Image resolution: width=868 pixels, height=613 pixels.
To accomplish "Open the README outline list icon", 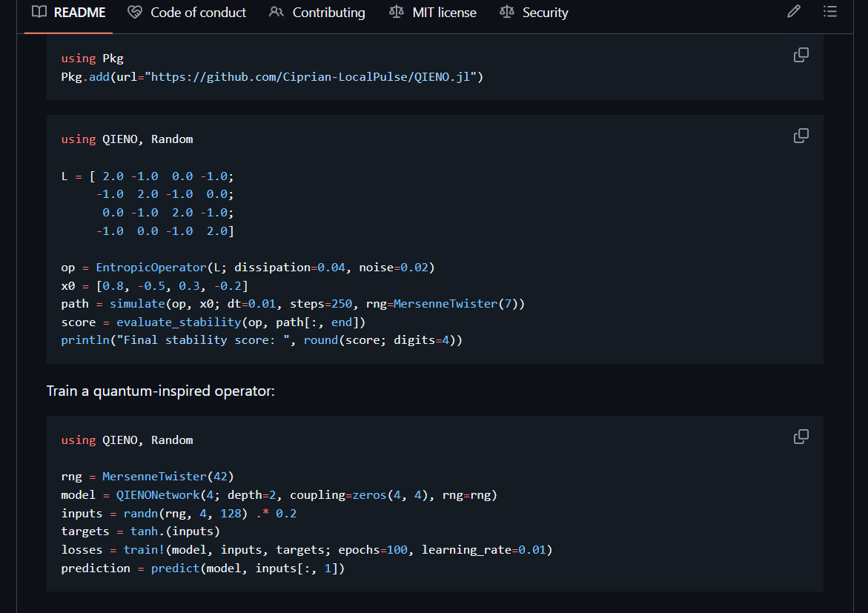I will (829, 12).
